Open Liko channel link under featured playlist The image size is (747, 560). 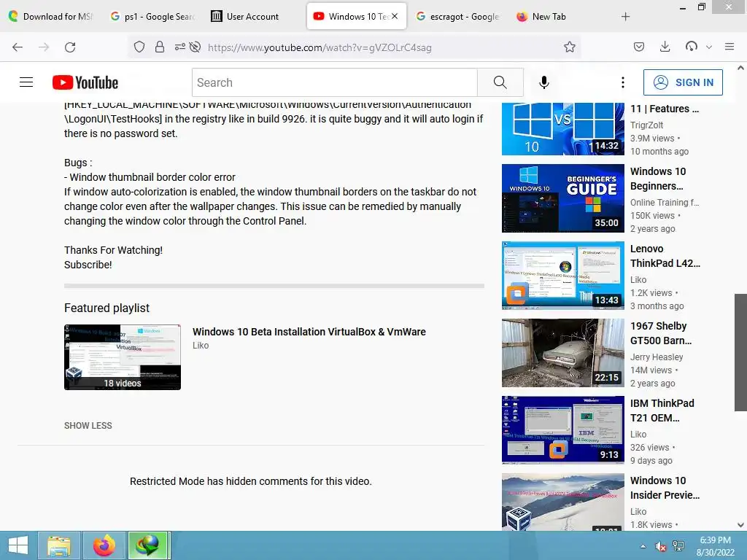click(x=201, y=345)
